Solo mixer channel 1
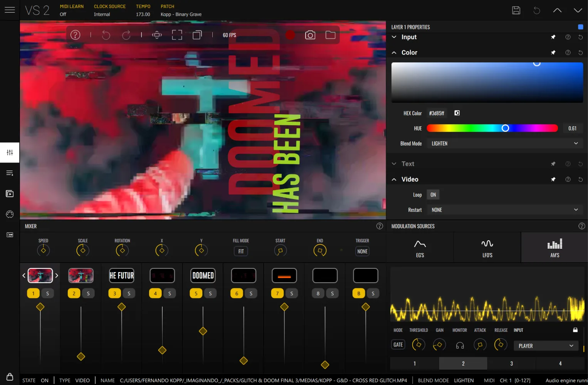The image size is (588, 385). 47,293
